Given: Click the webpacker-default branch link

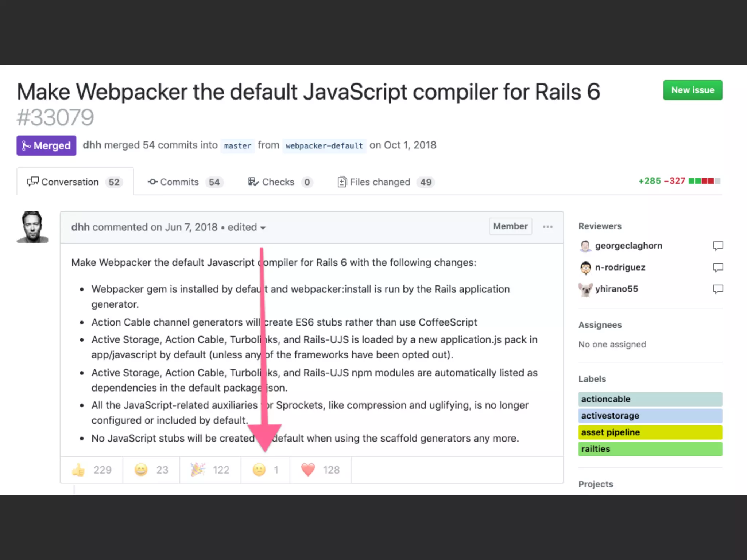Looking at the screenshot, I should pos(324,146).
